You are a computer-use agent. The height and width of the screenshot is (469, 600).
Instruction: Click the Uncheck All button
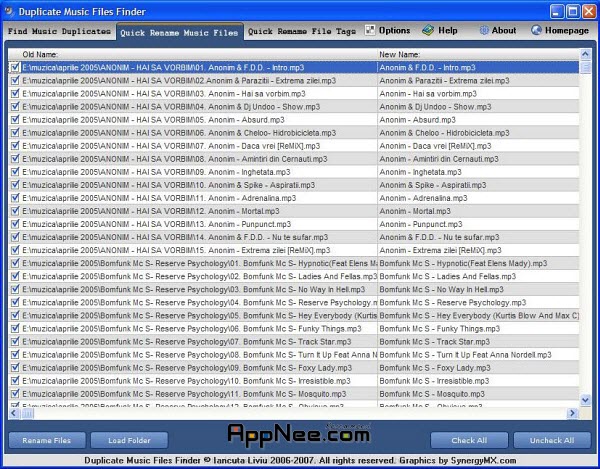click(552, 440)
